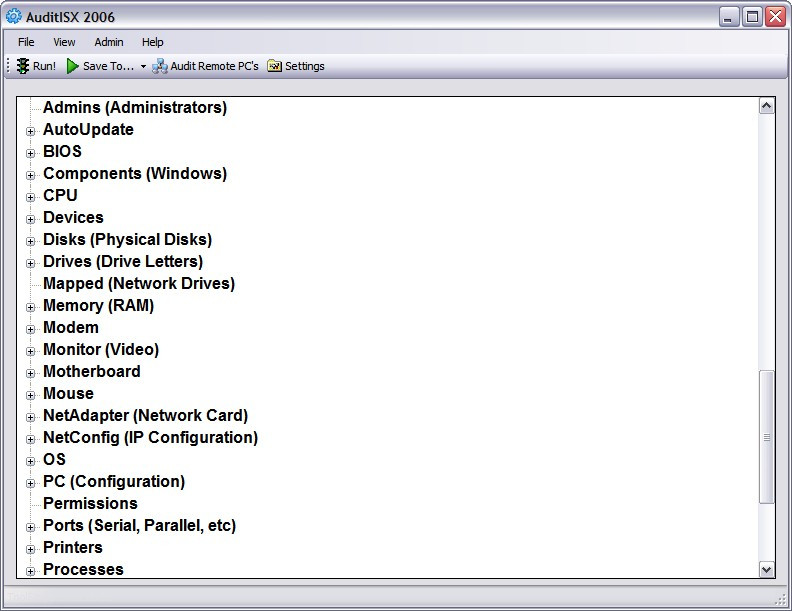Select the Ports (Serial, Parallel, etc) label
The width and height of the screenshot is (792, 611).
click(x=139, y=526)
